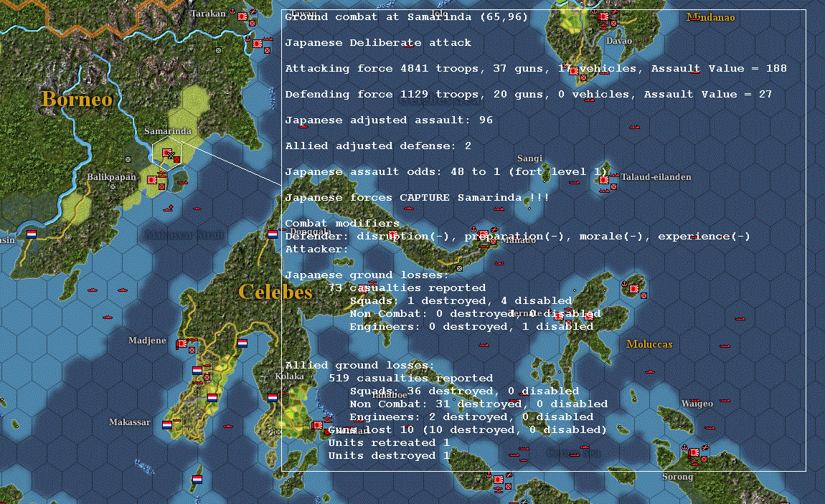825x504 pixels.
Task: Click the gray base marker left of Samarinda
Action: (x=128, y=159)
